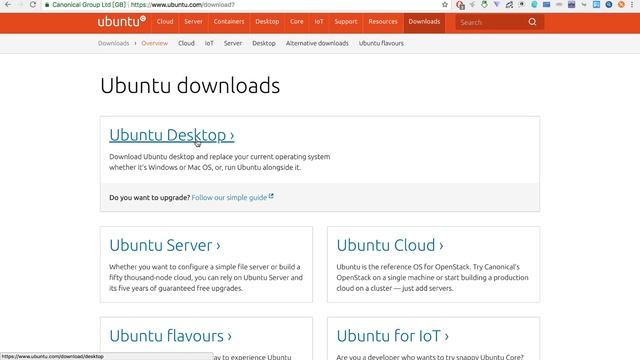Click the purple funnel extension icon
Viewport: 640px width, 360px height.
click(496, 4)
